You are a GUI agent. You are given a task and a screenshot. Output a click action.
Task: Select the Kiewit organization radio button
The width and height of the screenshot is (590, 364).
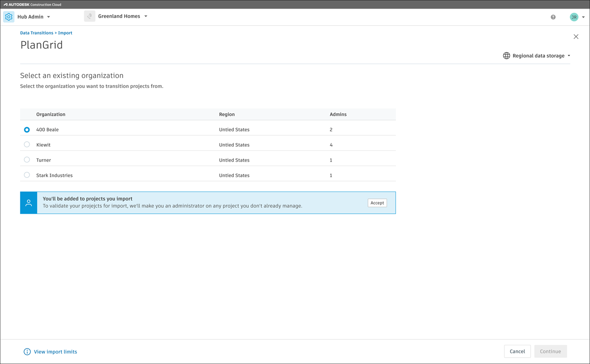coord(27,145)
